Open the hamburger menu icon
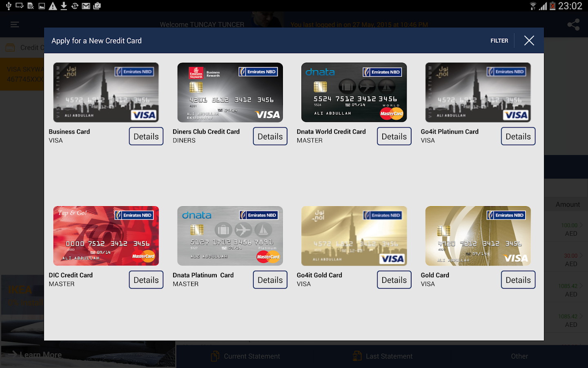 coord(15,25)
